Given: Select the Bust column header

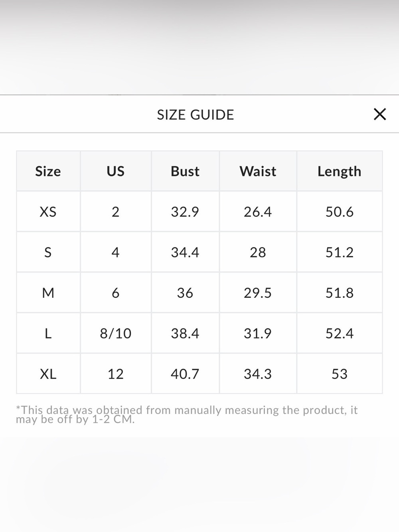Looking at the screenshot, I should coord(185,171).
